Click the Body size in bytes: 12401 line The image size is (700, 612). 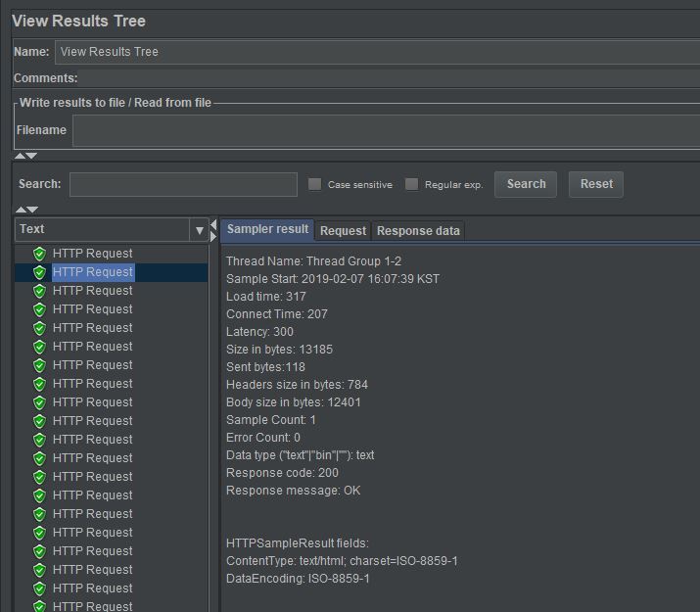coord(294,402)
